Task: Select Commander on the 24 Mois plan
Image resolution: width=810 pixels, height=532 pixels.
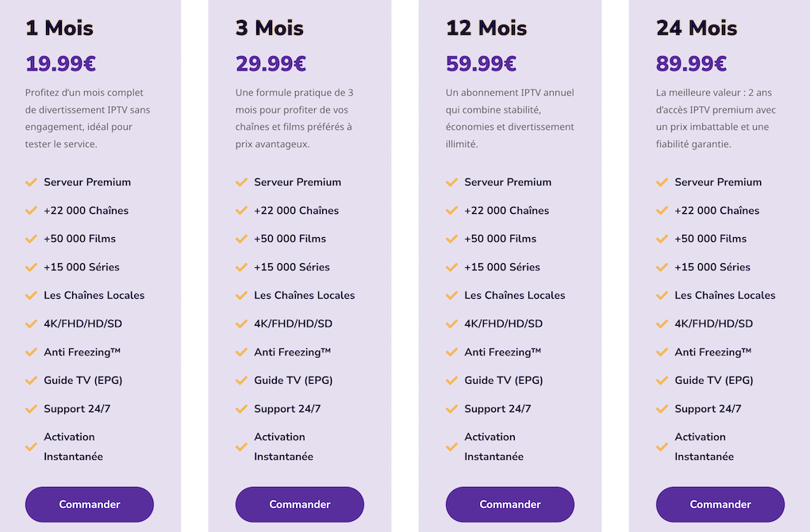Action: pos(720,504)
